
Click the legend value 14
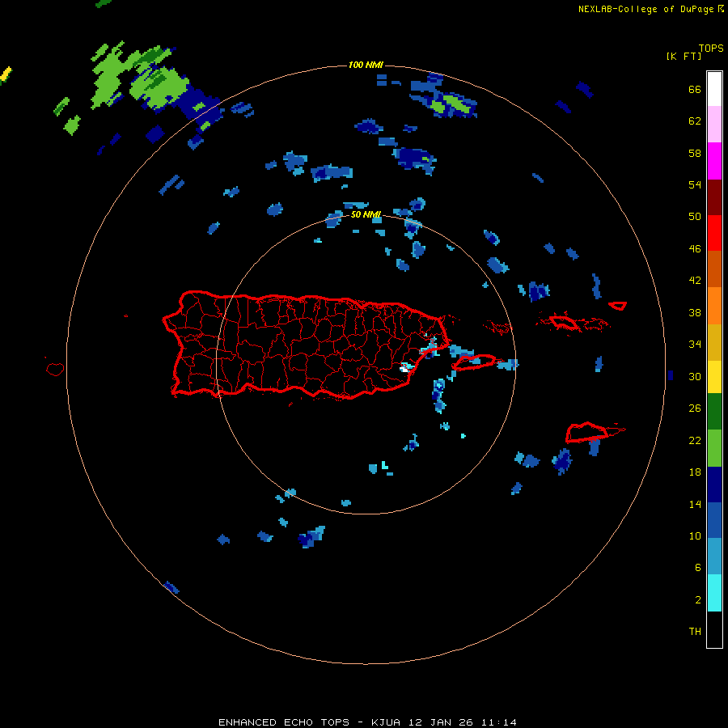[695, 504]
